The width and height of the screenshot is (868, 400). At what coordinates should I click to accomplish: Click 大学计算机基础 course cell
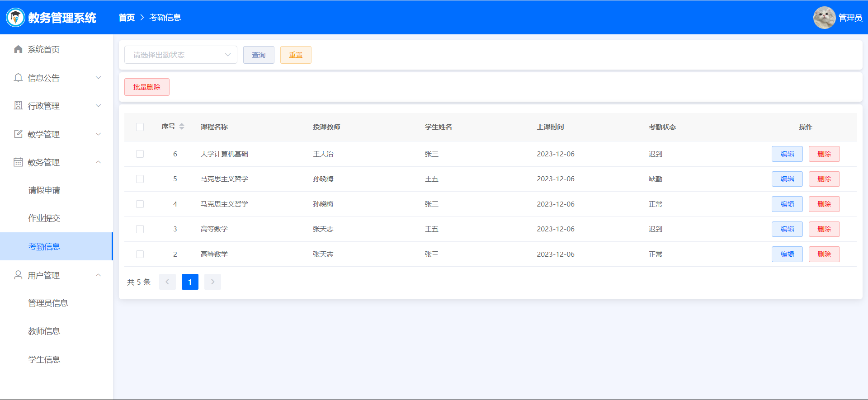click(224, 154)
